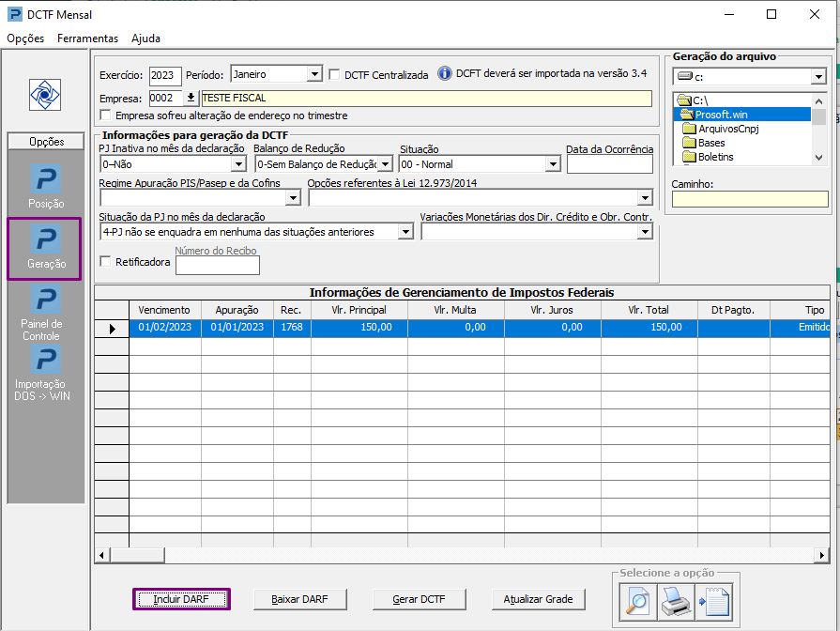Viewport: 840px width, 631px height.
Task: Click the 01/01/2023 Apuração cell
Action: pos(237,328)
